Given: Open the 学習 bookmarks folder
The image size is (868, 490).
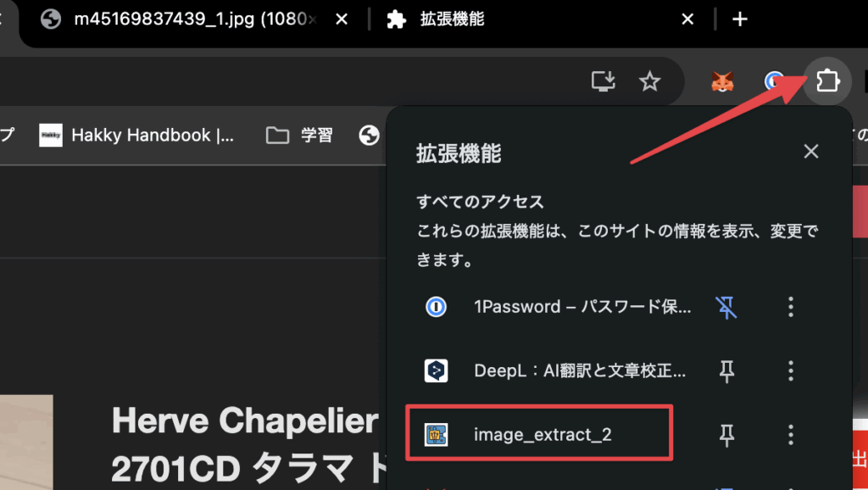Looking at the screenshot, I should point(299,136).
